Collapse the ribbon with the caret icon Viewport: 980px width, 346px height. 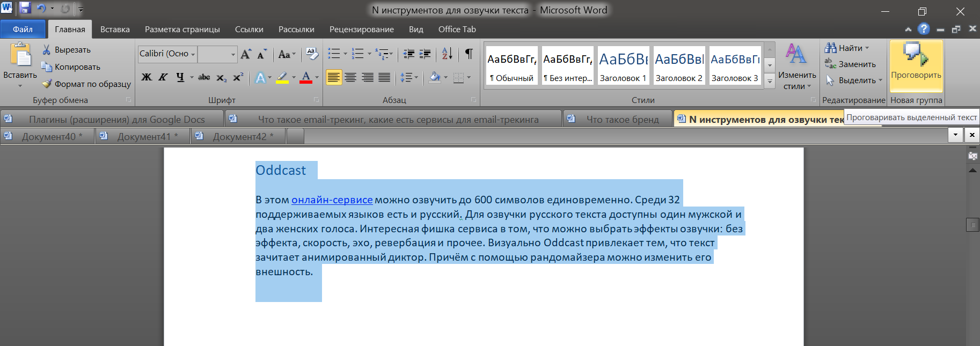tap(908, 30)
